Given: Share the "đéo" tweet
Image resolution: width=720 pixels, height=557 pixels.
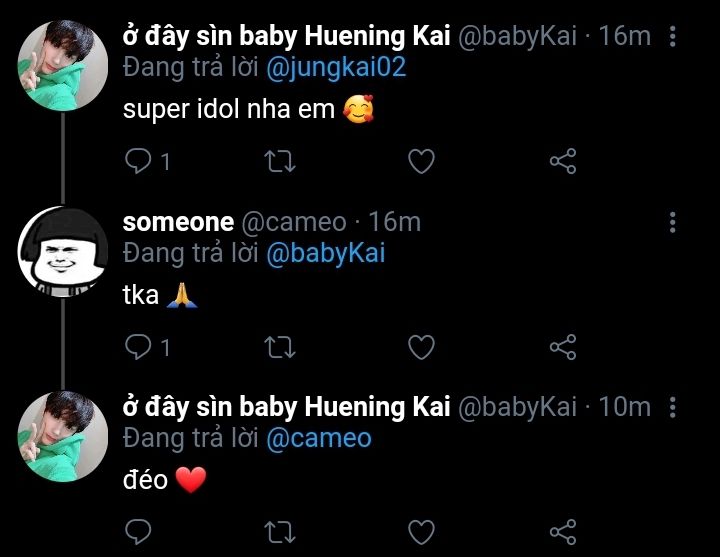Looking at the screenshot, I should tap(563, 531).
